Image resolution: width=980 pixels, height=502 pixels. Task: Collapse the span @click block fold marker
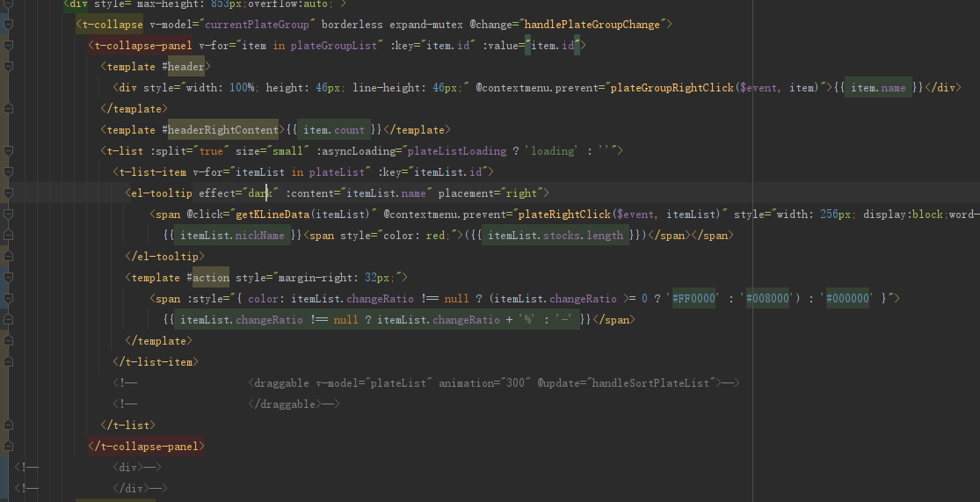click(8, 215)
